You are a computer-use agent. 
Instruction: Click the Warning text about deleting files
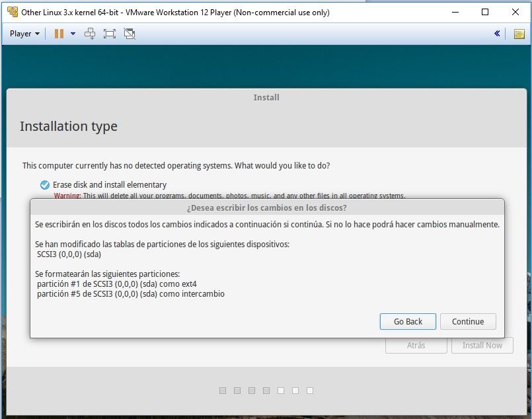tap(230, 196)
